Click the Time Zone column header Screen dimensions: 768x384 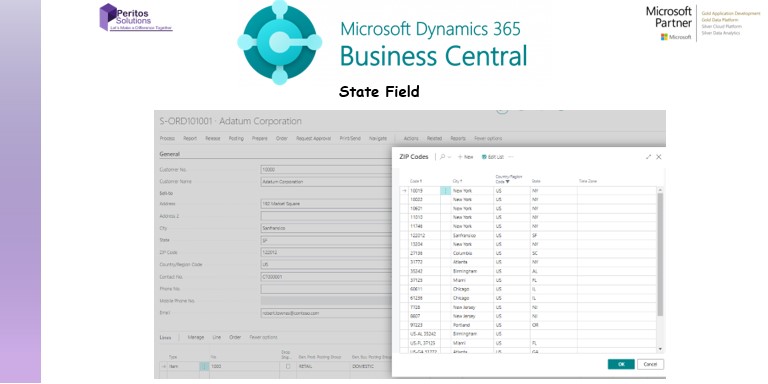588,181
